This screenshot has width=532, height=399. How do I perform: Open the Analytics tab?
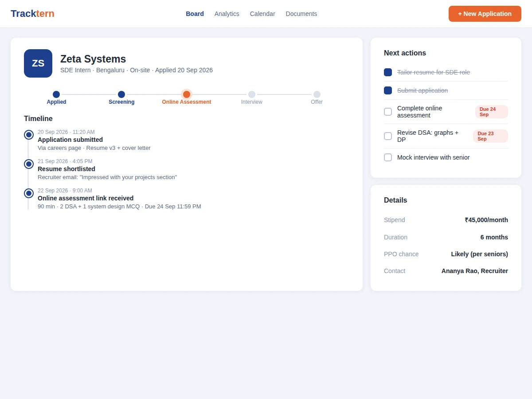click(x=227, y=14)
